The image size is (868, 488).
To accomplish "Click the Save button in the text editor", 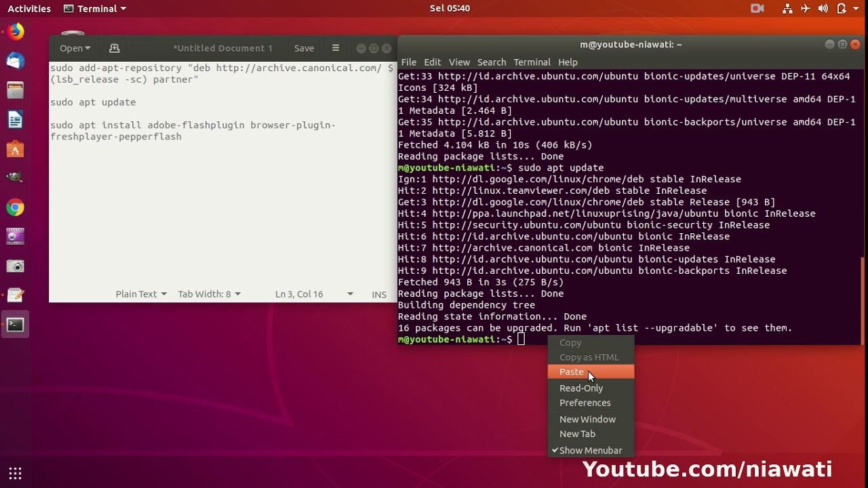I will 304,48.
